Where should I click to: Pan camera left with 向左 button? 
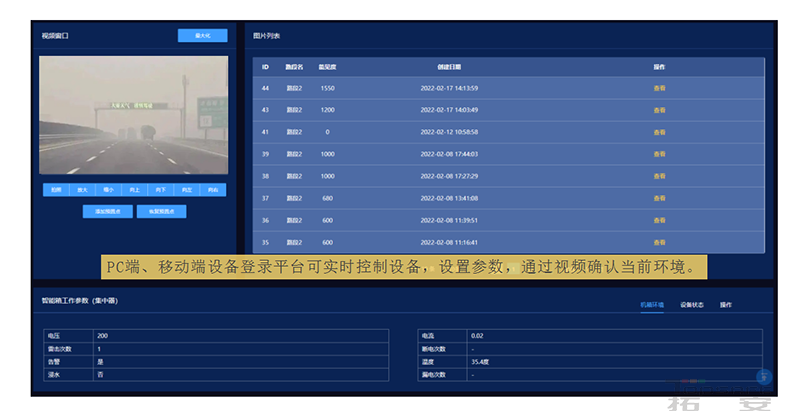pyautogui.click(x=186, y=190)
